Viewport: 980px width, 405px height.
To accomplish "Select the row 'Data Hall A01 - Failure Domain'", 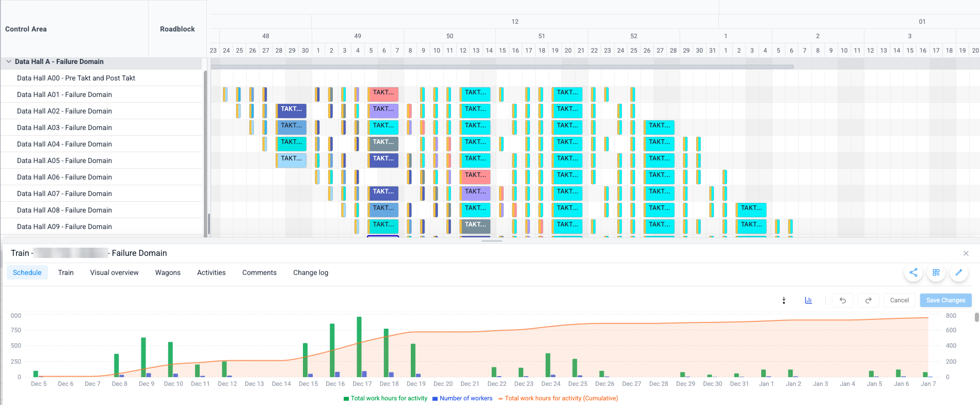I will coord(101,94).
